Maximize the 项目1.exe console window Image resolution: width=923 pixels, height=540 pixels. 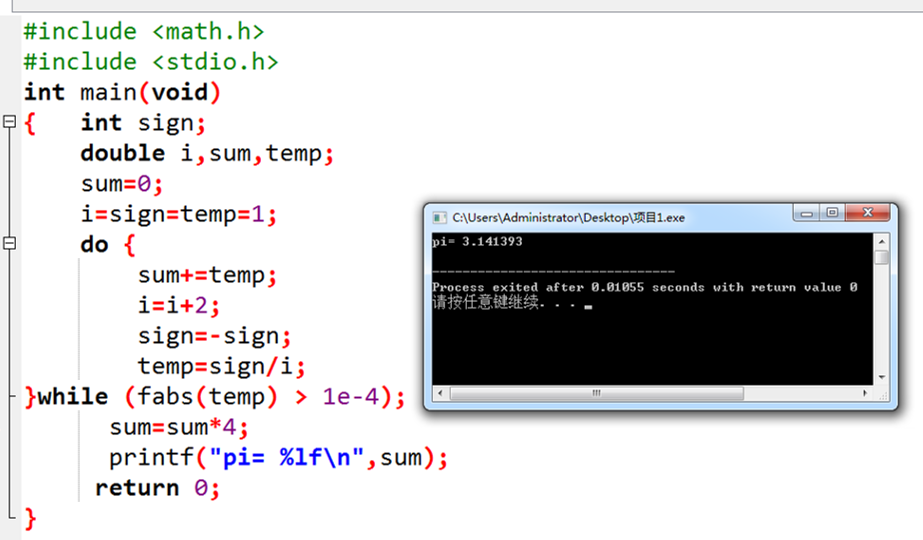click(x=832, y=213)
